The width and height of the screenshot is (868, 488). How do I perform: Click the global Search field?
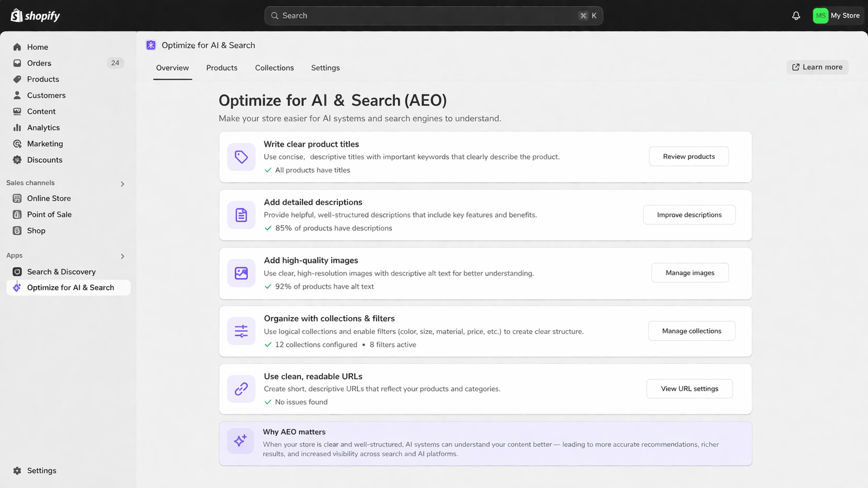[x=433, y=15]
